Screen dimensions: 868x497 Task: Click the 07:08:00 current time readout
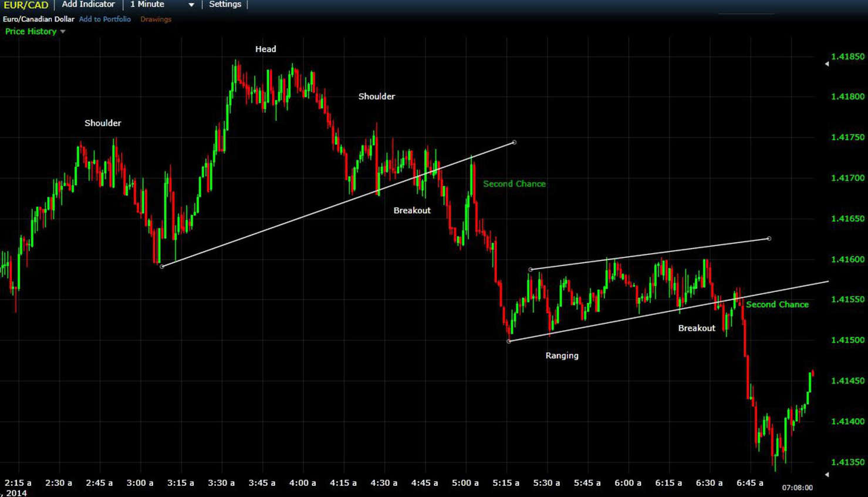pos(797,488)
